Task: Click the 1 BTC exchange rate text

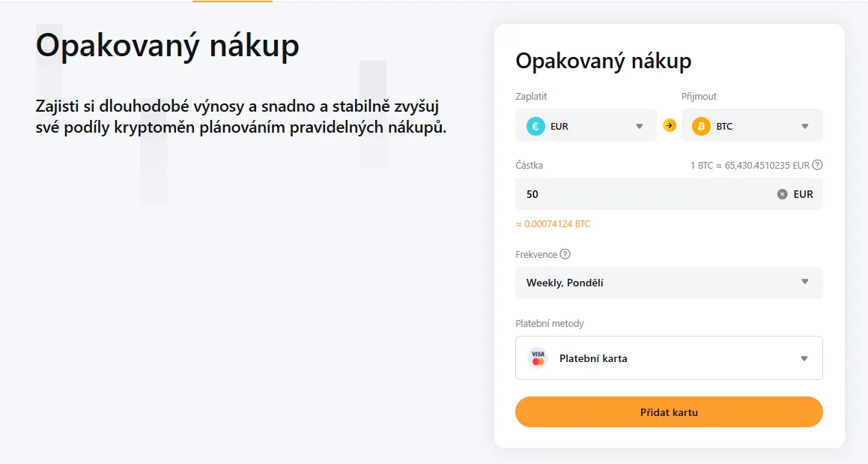Action: pos(750,165)
